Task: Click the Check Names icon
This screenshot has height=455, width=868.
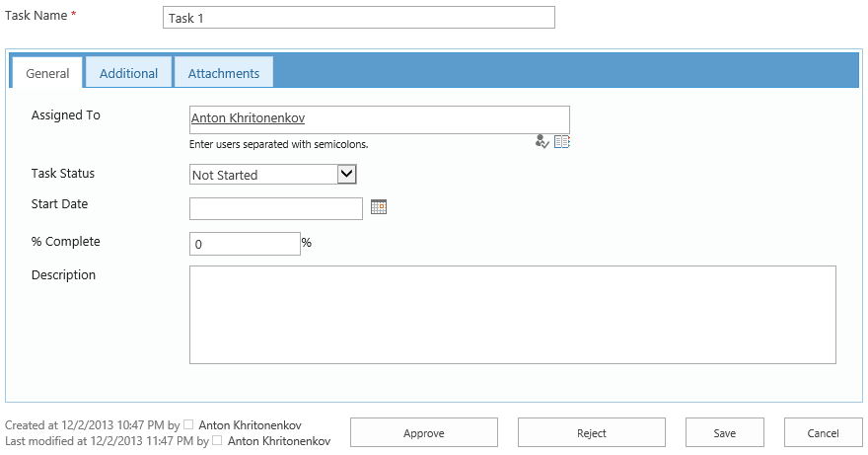Action: [x=542, y=142]
